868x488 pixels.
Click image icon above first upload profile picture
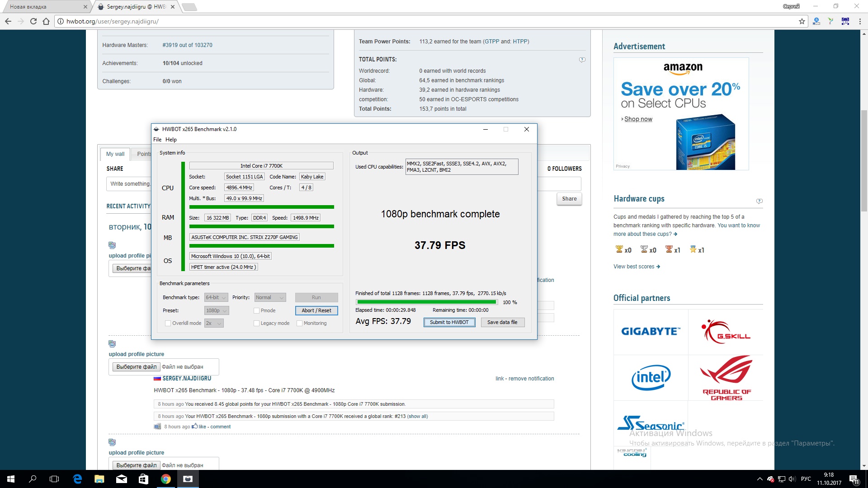pyautogui.click(x=112, y=245)
